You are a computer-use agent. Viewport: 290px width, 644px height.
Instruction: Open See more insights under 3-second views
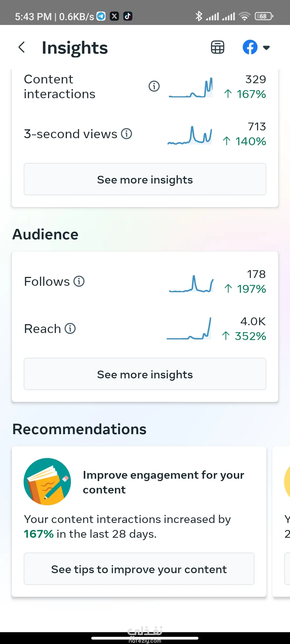[145, 179]
